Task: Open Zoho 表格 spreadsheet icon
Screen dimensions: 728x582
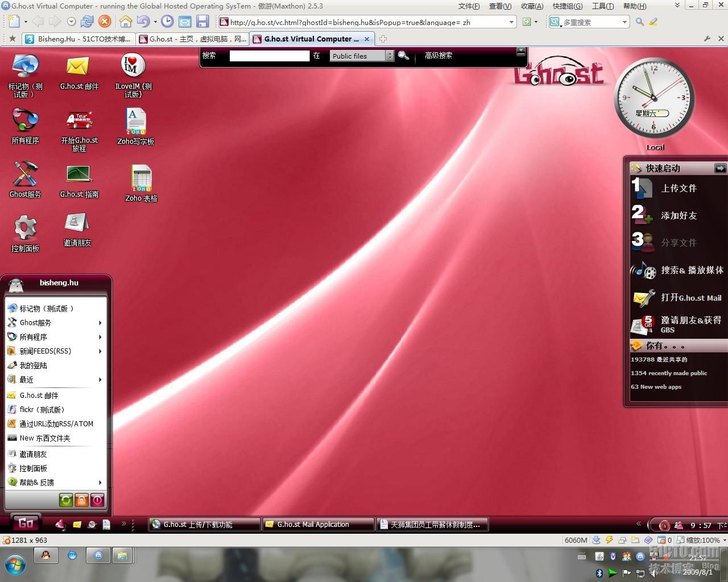Action: 141,183
